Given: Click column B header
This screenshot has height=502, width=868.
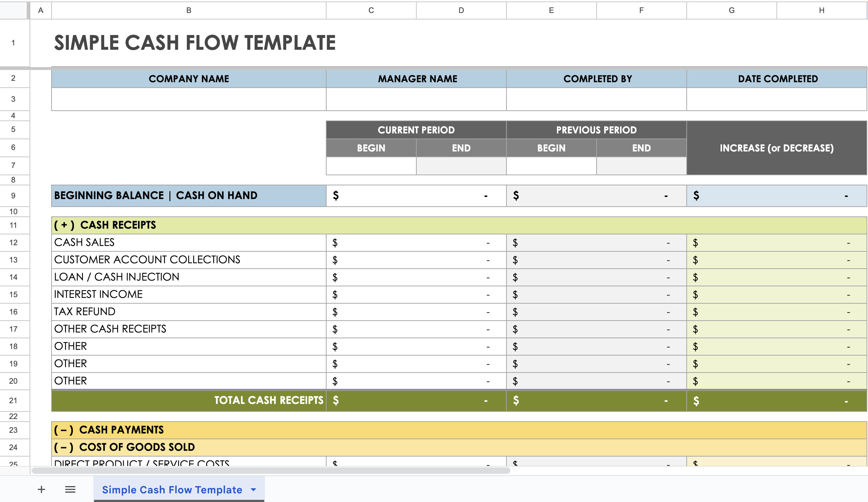Looking at the screenshot, I should tap(189, 10).
